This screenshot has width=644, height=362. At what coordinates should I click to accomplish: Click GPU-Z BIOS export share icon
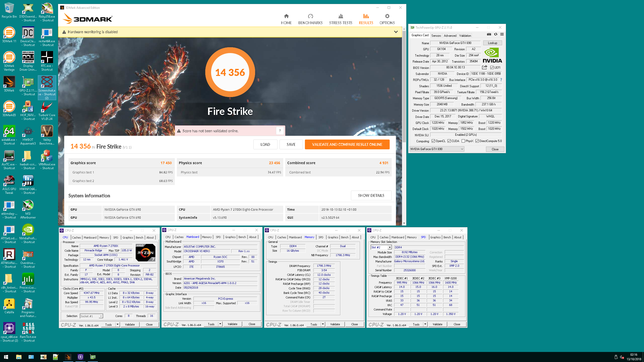point(485,67)
